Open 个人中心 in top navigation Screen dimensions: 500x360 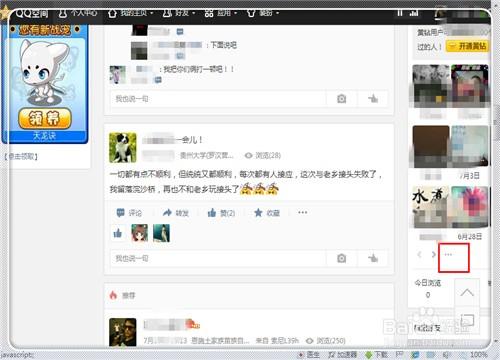point(78,13)
